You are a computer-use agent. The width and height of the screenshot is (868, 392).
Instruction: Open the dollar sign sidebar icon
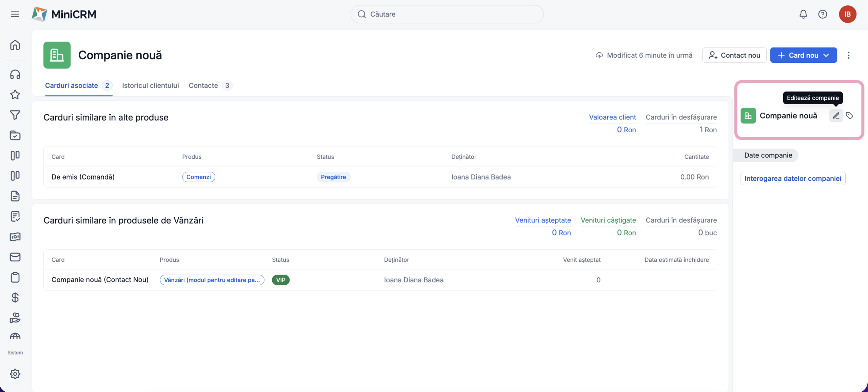15,298
